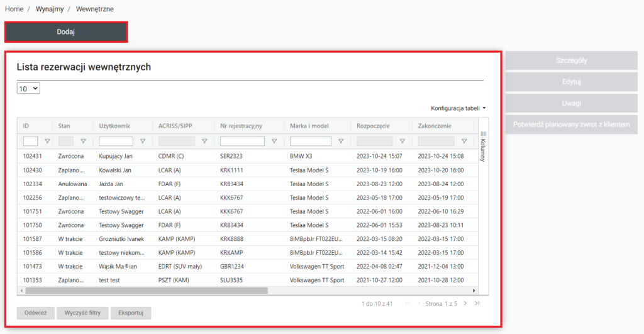This screenshot has width=644, height=334.
Task: Open the Rozpoczęcie column filter icon
Action: pos(402,142)
